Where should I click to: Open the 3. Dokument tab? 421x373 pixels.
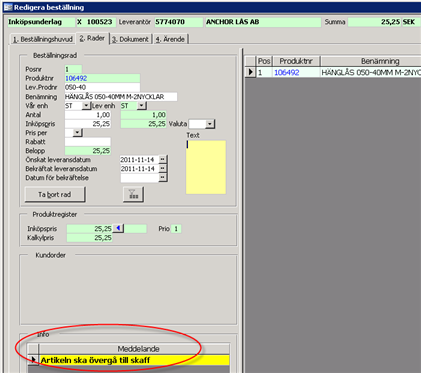(130, 39)
